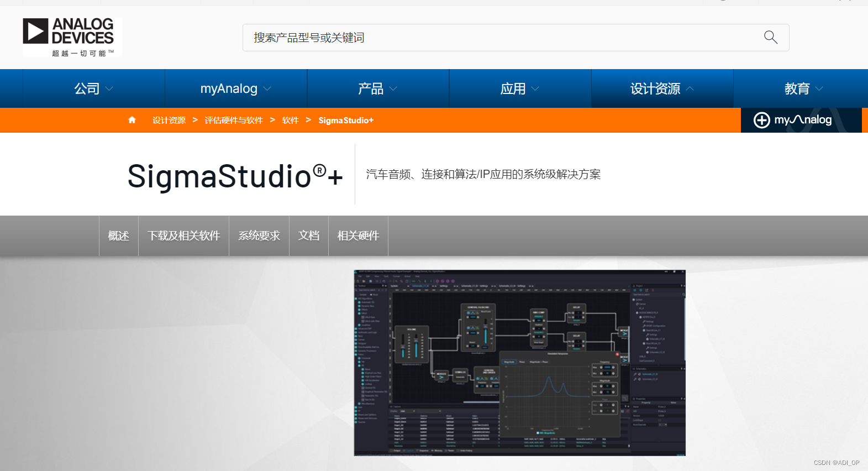Screen dimensions: 868x471
Task: Click the Analog Devices logo
Action: coord(72,37)
